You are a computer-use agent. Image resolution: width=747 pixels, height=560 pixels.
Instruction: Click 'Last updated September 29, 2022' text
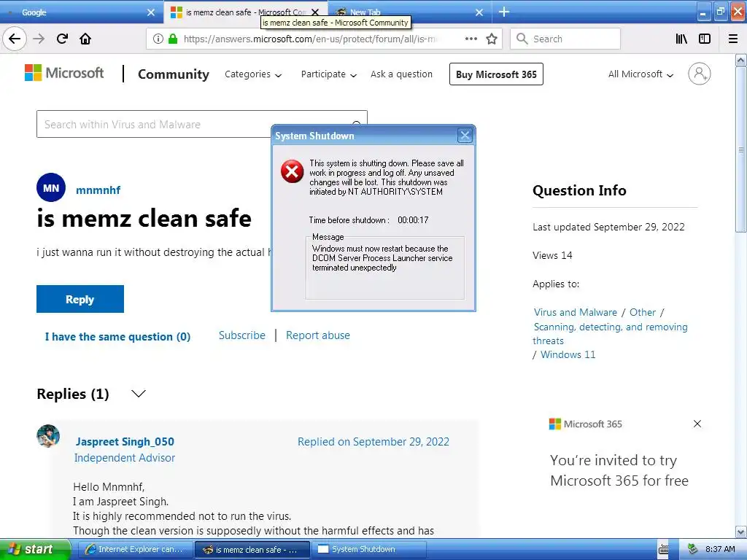click(x=608, y=227)
